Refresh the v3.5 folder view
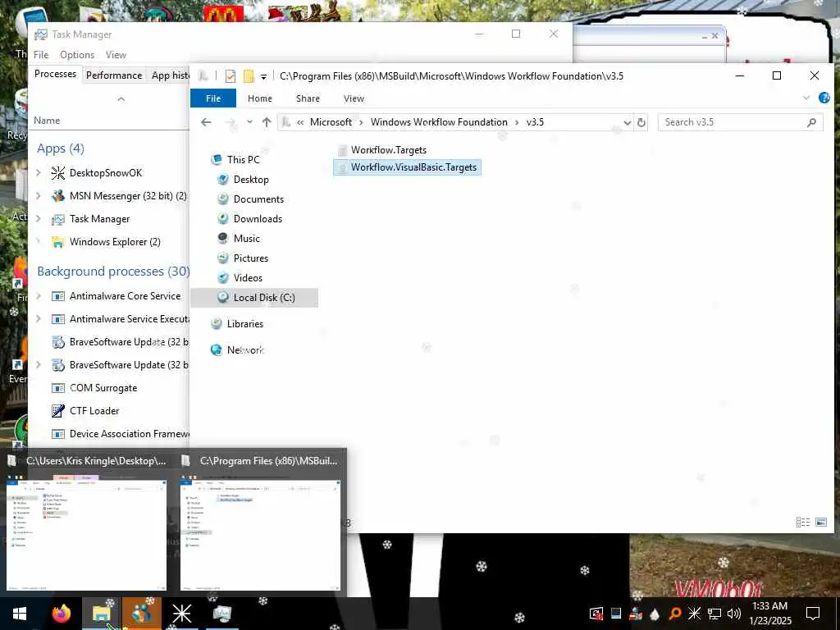The height and width of the screenshot is (630, 840). click(641, 122)
